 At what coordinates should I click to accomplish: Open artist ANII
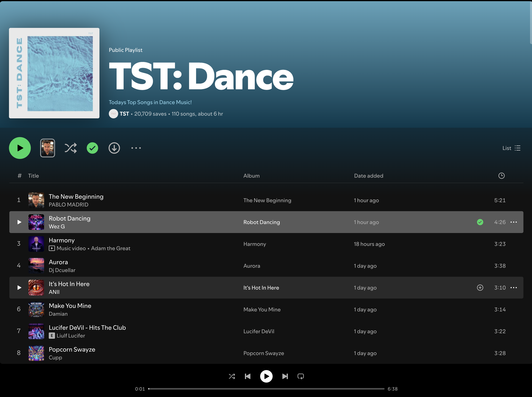tap(54, 292)
